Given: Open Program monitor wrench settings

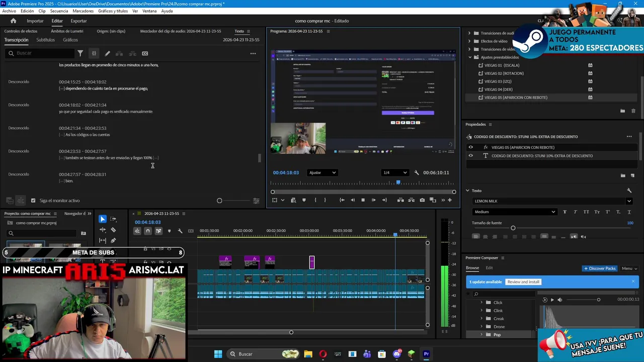Looking at the screenshot, I should coord(417,172).
